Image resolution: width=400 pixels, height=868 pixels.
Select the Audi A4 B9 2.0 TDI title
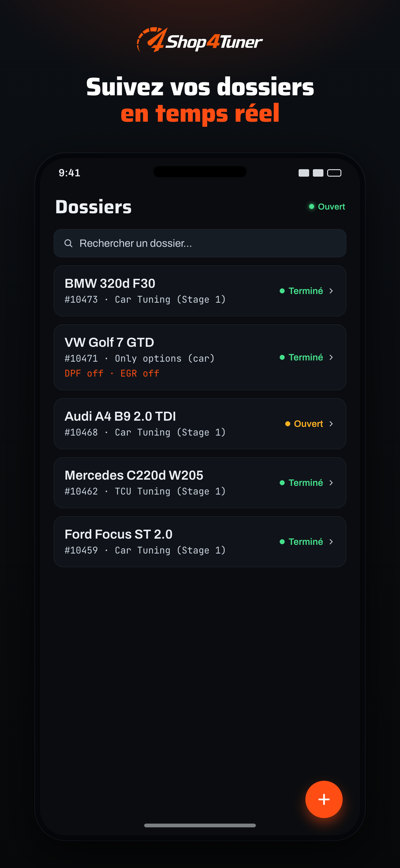click(120, 416)
